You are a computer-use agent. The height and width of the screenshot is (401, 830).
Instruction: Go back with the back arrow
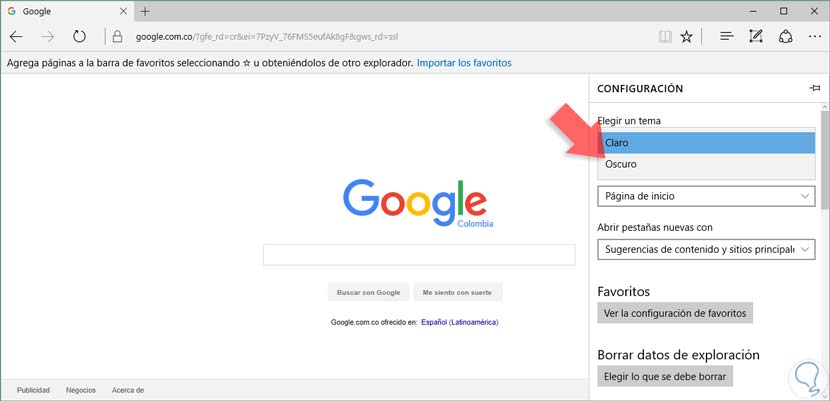[x=16, y=37]
